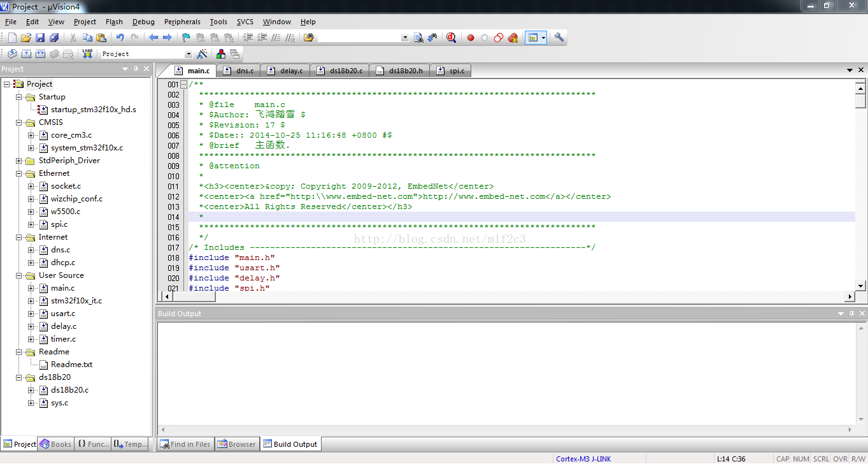Open the editor tab list dropdown arrow
Screen dimensions: 868x464
(850, 70)
